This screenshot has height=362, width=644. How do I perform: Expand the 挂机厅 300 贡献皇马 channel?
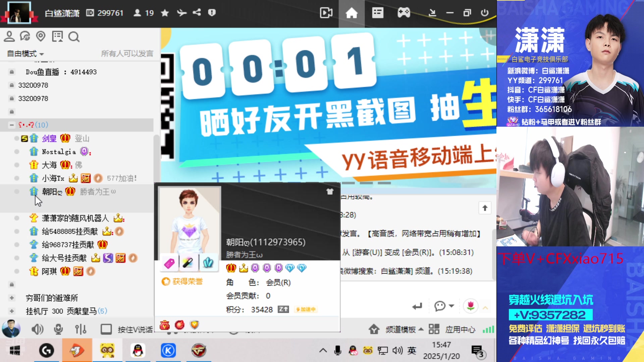[x=12, y=311]
